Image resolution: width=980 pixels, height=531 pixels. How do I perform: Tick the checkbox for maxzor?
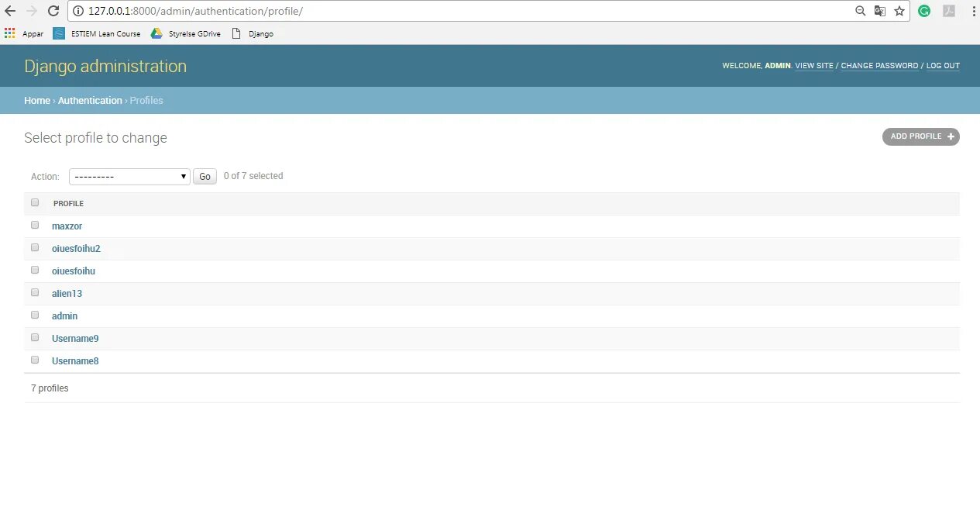(x=35, y=225)
